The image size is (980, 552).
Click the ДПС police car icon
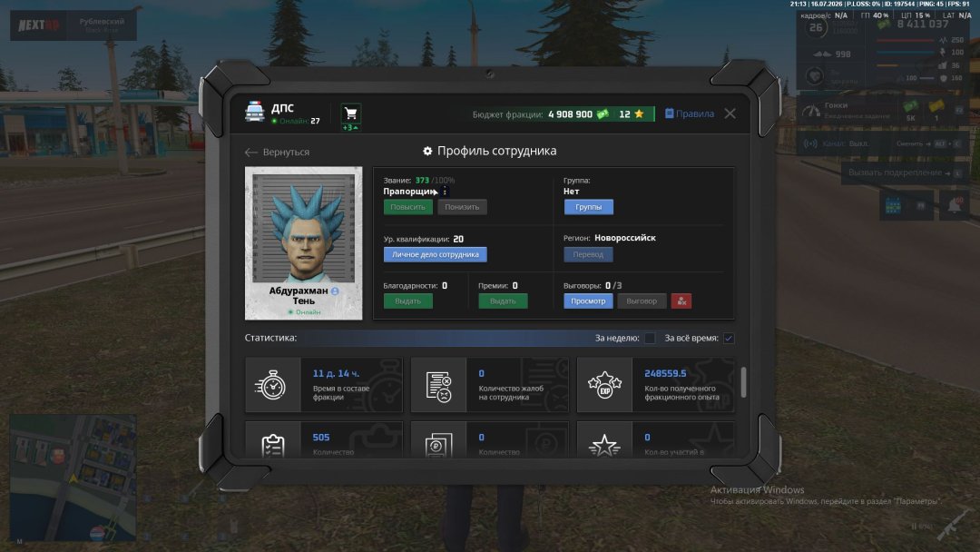[254, 112]
